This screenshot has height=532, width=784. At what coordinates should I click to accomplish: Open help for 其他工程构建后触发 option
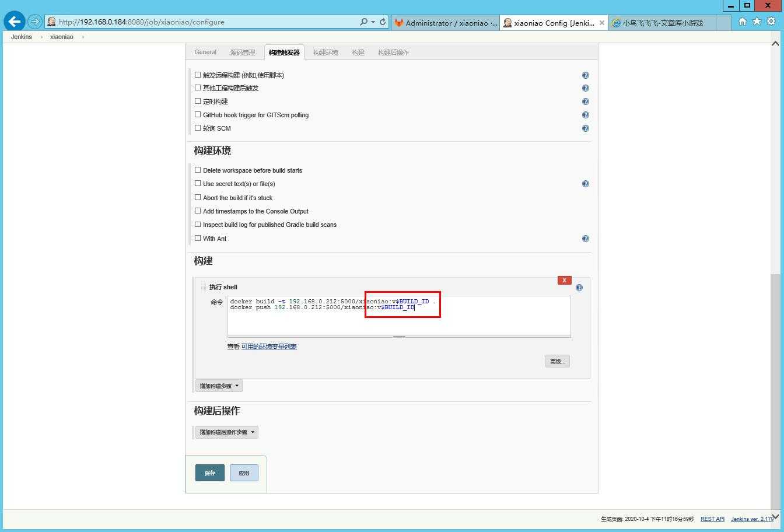point(586,88)
